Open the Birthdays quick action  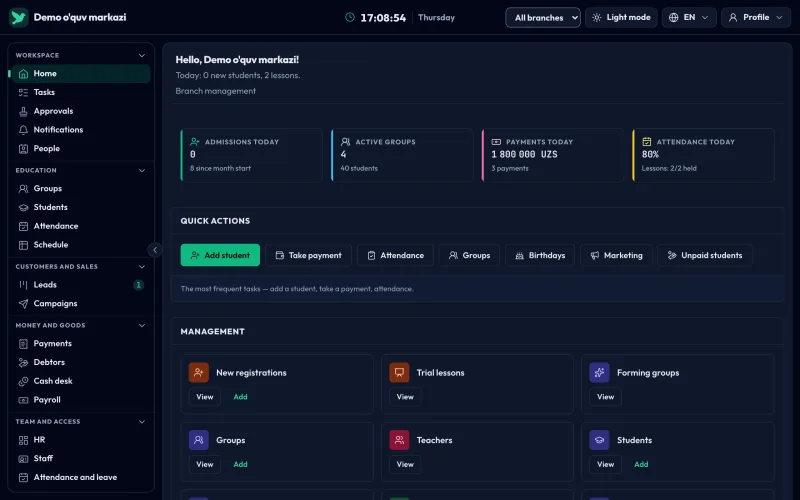[540, 255]
